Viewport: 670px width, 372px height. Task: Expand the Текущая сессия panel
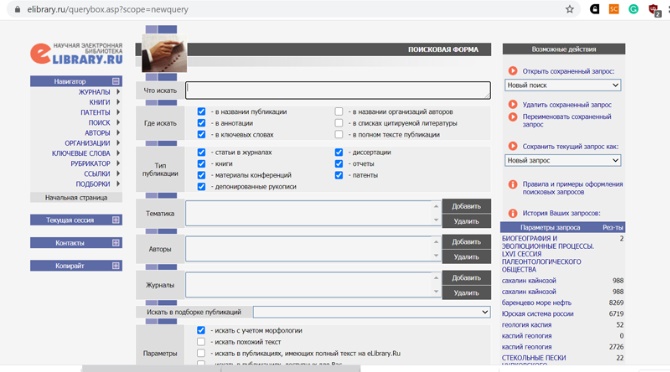coord(116,220)
